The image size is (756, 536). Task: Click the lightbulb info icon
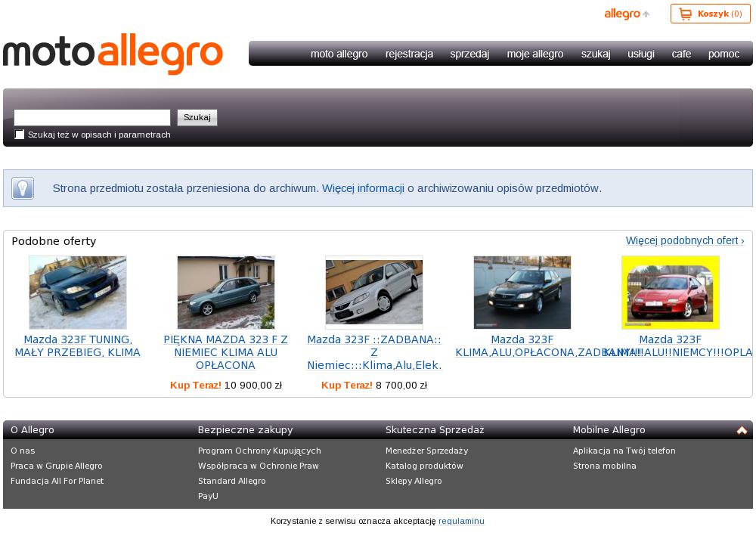click(23, 188)
